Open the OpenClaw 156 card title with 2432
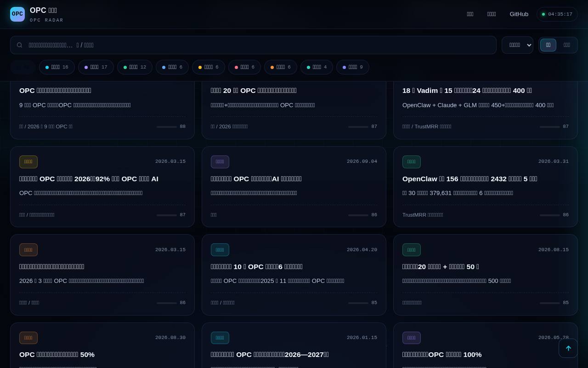The width and height of the screenshot is (588, 368). click(x=469, y=178)
